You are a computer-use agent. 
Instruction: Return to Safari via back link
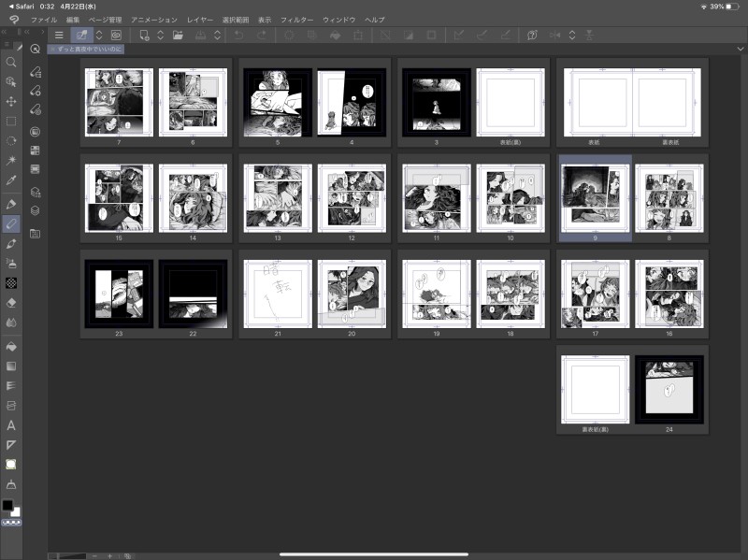(x=22, y=7)
